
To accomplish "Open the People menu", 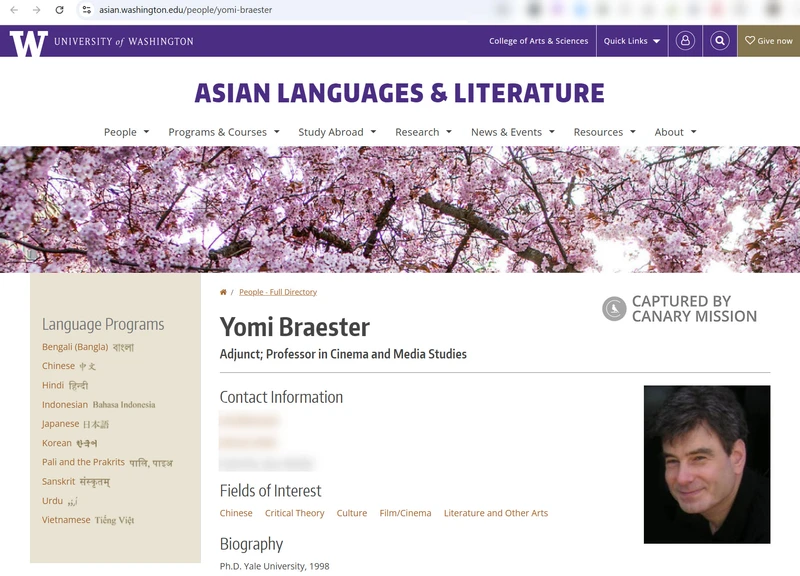I will point(120,132).
